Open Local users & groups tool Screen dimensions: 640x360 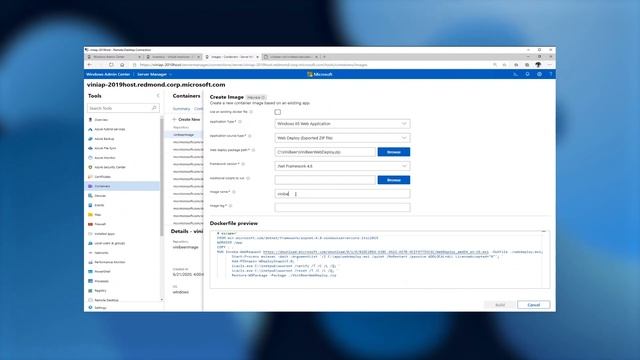coord(122,243)
